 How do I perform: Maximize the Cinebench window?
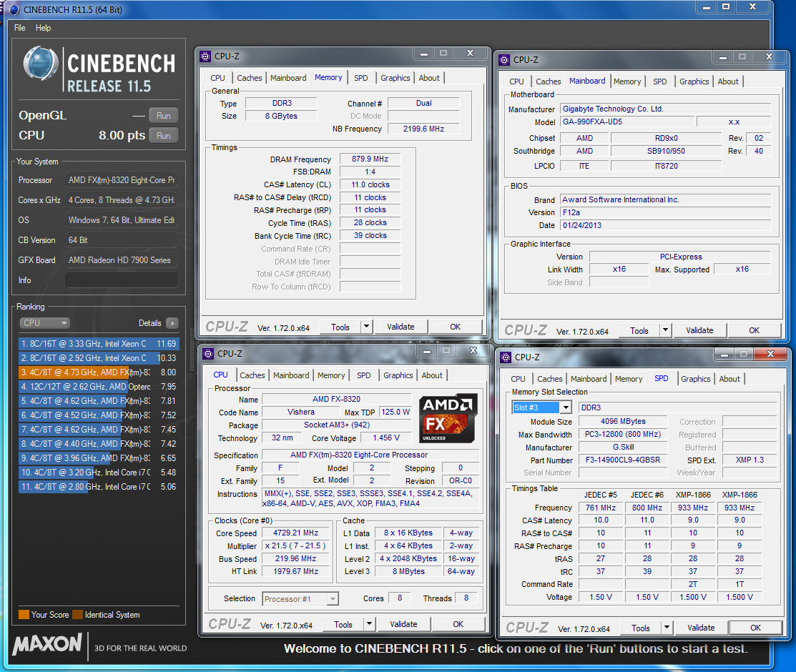click(726, 6)
